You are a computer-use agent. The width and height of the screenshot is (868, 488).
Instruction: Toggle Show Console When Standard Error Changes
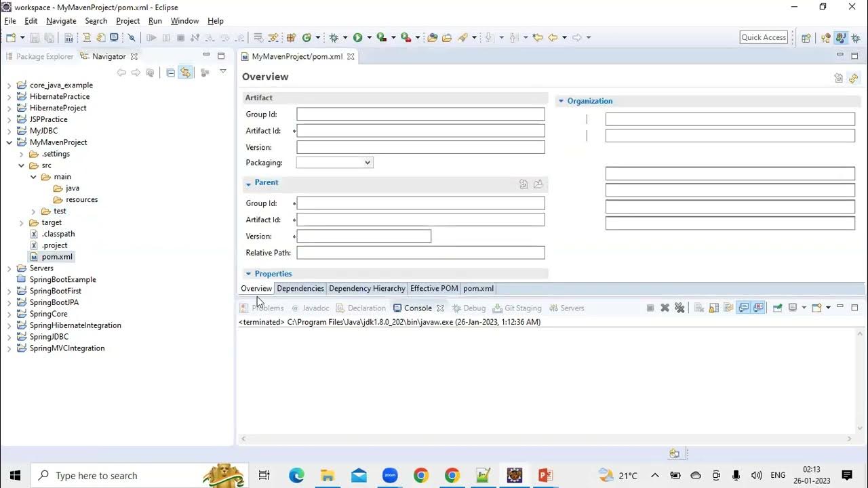point(759,308)
